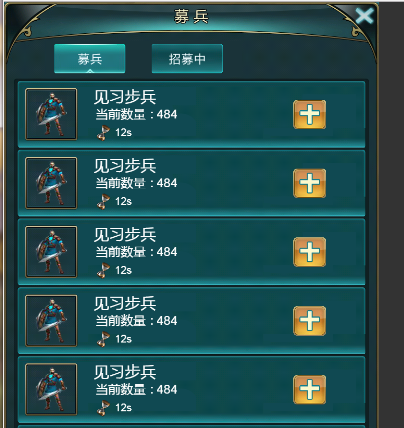Click the plus button in the fifth 见习步兵 row
The height and width of the screenshot is (428, 404).
click(x=309, y=389)
